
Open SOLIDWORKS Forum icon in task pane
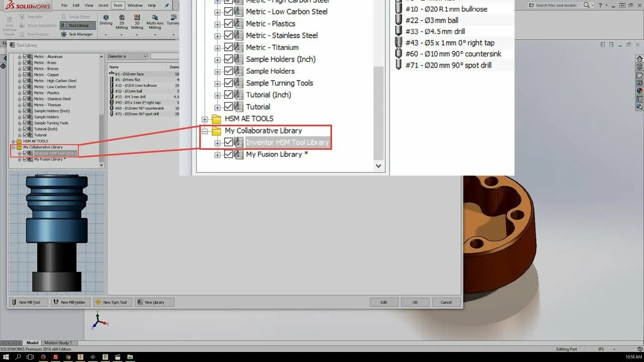coord(639,107)
